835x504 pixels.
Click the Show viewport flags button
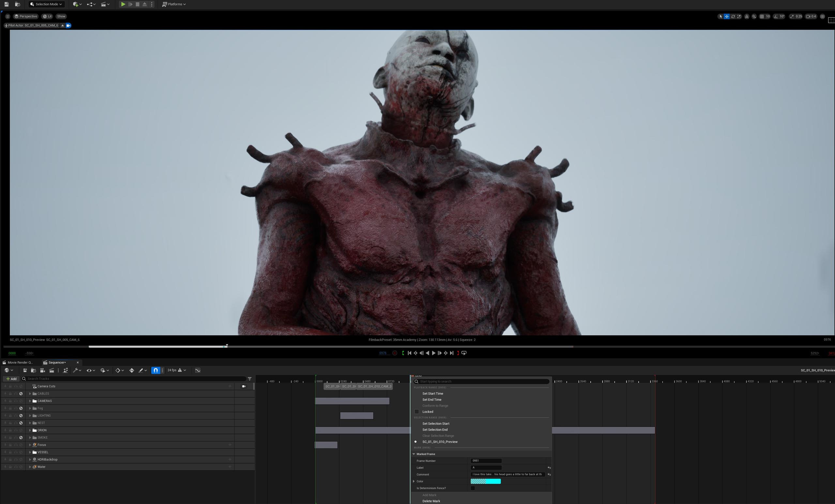[x=61, y=16]
